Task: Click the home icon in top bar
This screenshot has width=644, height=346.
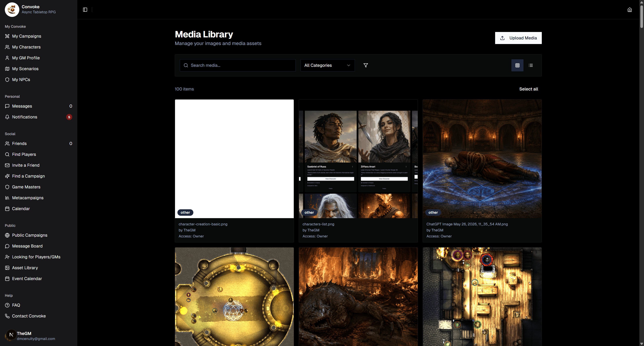Action: [630, 9]
